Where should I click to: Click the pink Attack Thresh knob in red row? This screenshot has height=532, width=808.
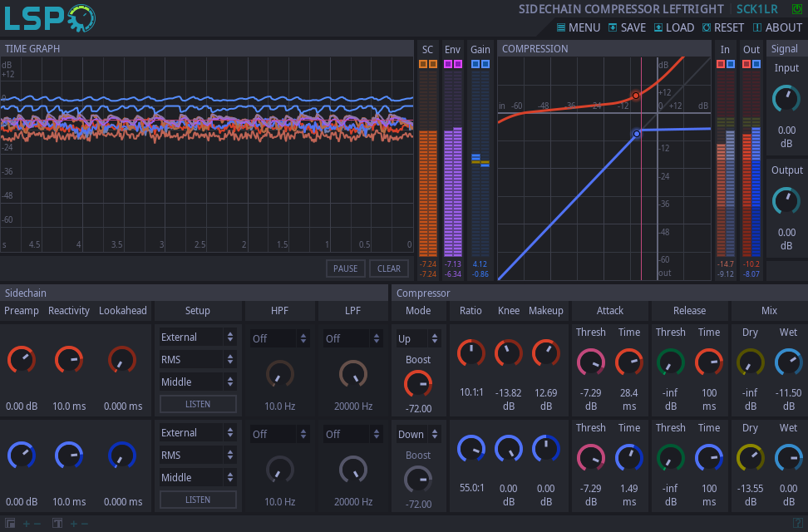[x=590, y=362]
